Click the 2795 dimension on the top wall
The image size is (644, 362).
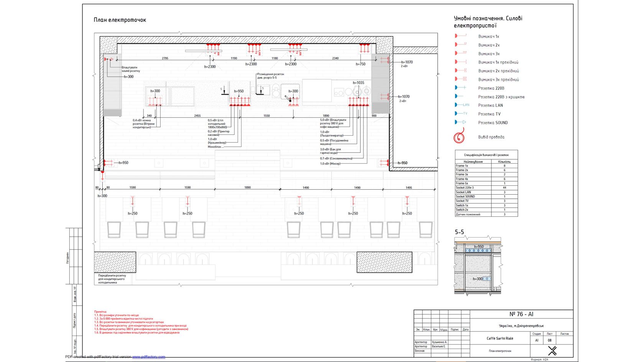coord(165,58)
